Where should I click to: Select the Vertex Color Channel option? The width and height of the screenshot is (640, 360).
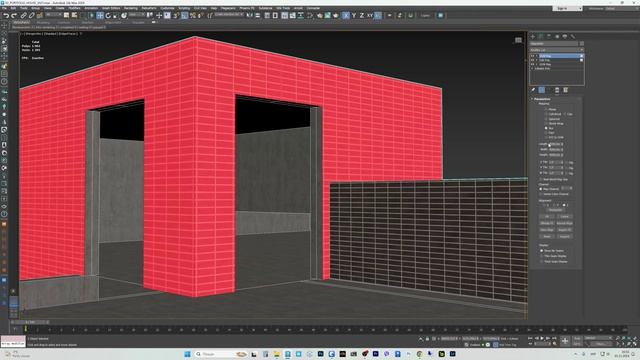pyautogui.click(x=541, y=194)
